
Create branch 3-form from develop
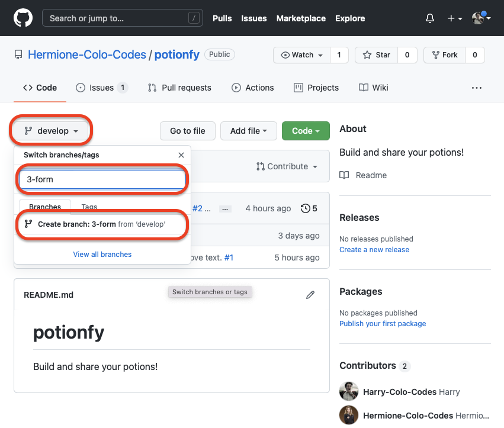tap(102, 224)
